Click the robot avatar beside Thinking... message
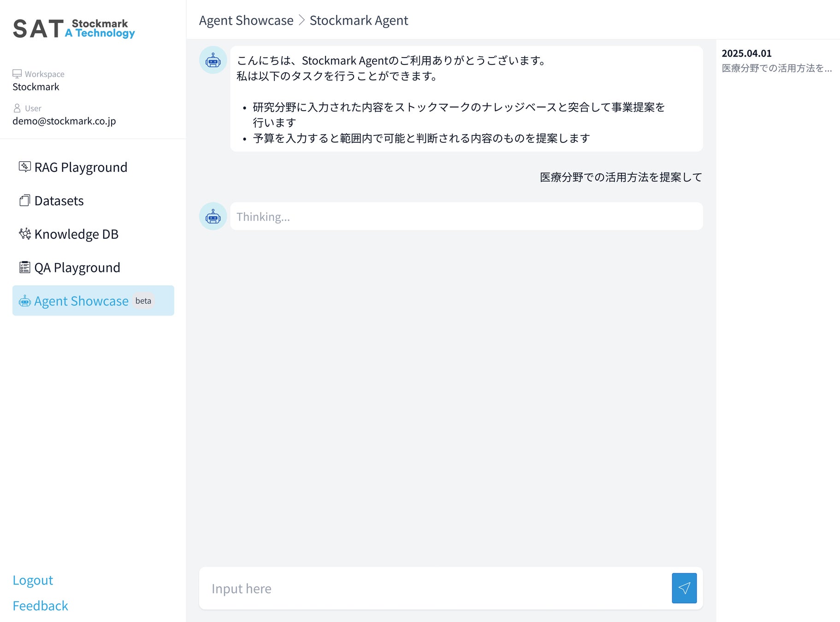 (213, 216)
